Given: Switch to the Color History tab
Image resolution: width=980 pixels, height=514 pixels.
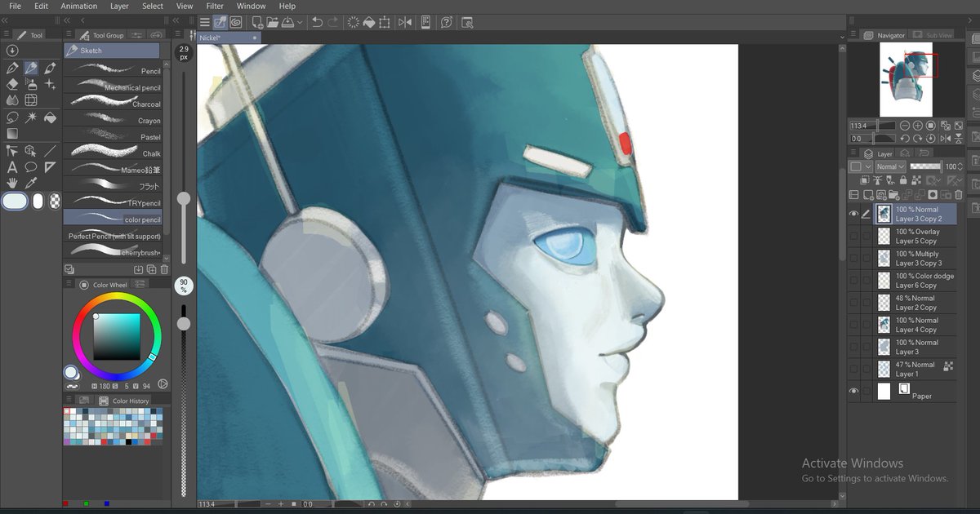Looking at the screenshot, I should pyautogui.click(x=125, y=401).
